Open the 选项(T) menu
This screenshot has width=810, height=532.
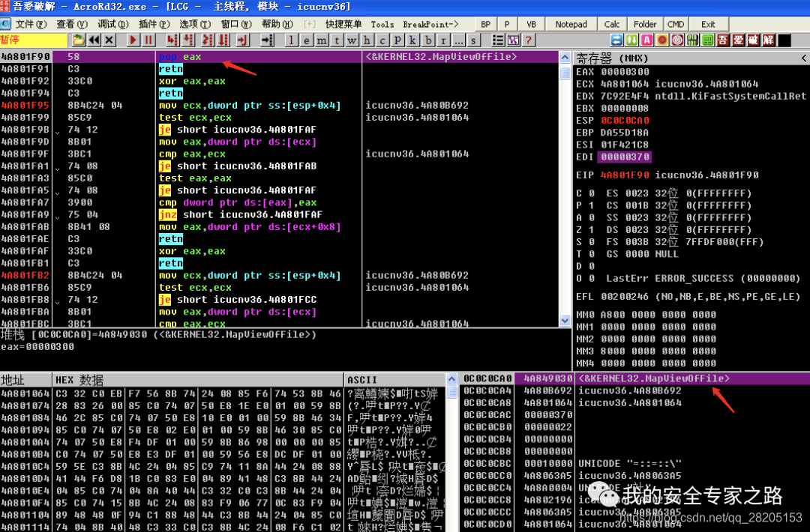coord(195,24)
